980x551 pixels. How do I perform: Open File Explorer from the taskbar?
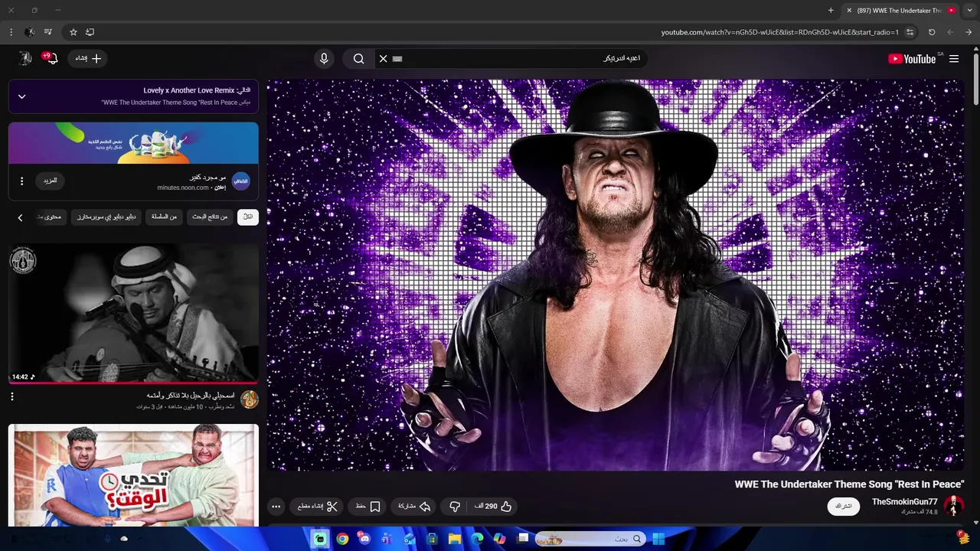pos(455,539)
